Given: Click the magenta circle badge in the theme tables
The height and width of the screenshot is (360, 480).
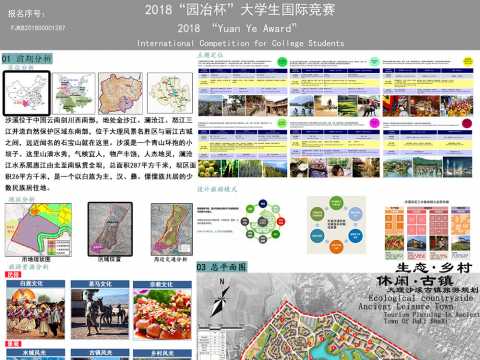Looking at the screenshot, I should (375, 123).
